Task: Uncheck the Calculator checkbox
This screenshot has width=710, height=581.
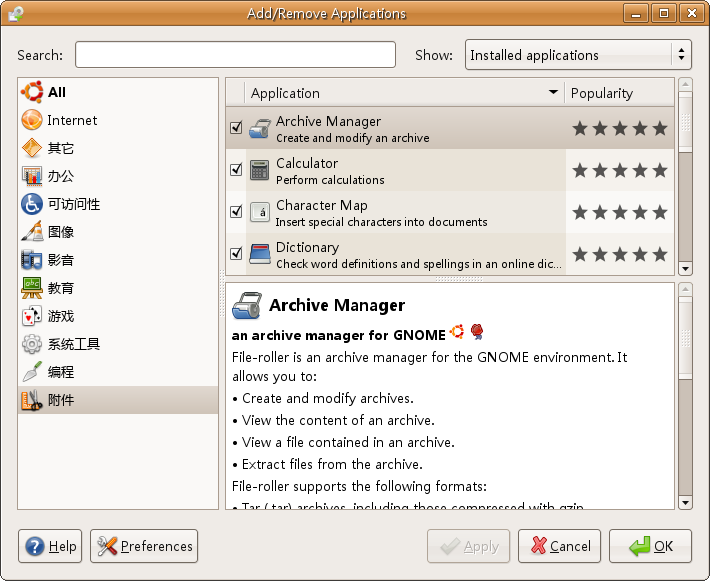Action: point(236,170)
